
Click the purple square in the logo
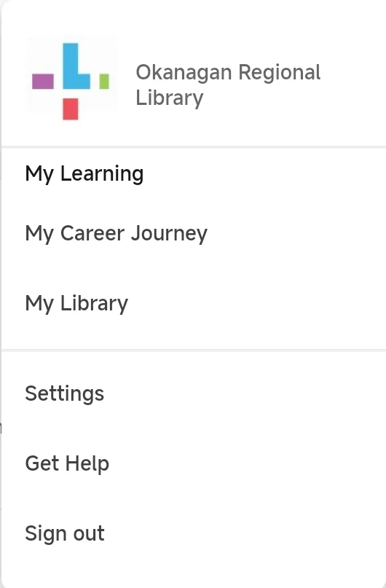43,82
